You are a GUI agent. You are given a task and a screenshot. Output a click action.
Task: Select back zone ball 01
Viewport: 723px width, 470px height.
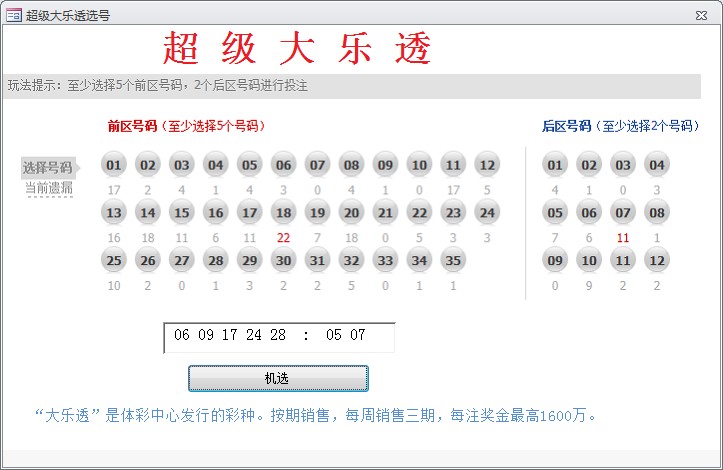(x=555, y=164)
